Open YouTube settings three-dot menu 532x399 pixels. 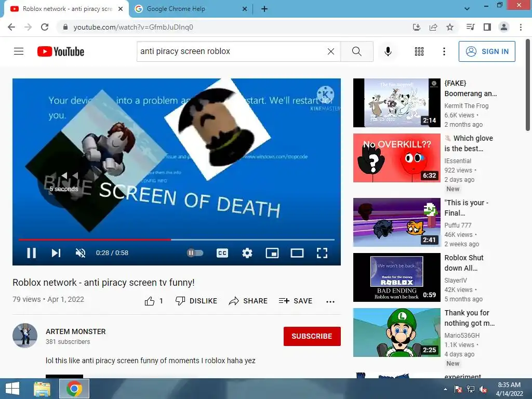[x=444, y=51]
